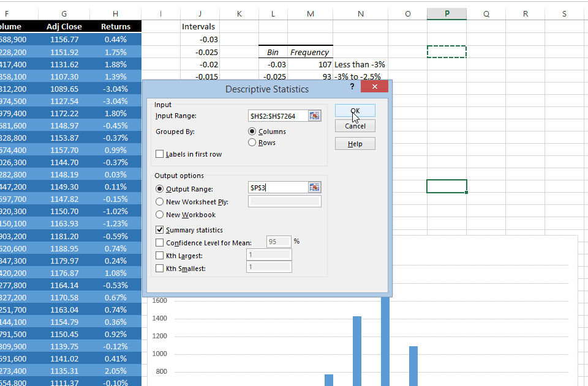This screenshot has height=386, width=588.
Task: Tick the Kth Largest checkbox
Action: [160, 256]
